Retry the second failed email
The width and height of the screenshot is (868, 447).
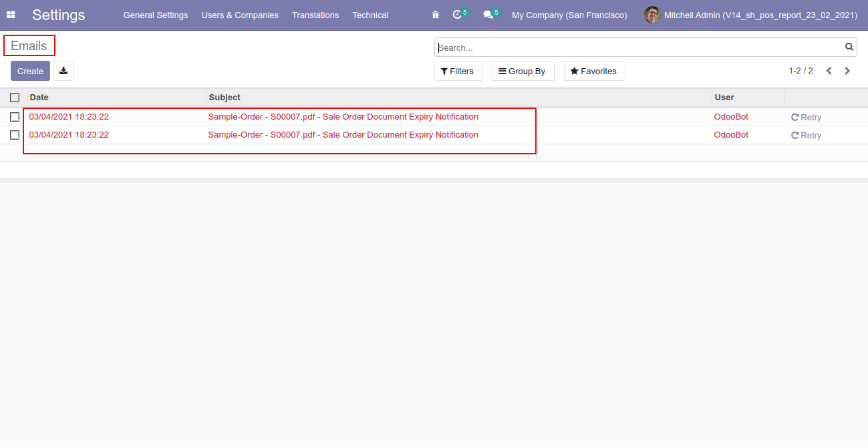[806, 135]
